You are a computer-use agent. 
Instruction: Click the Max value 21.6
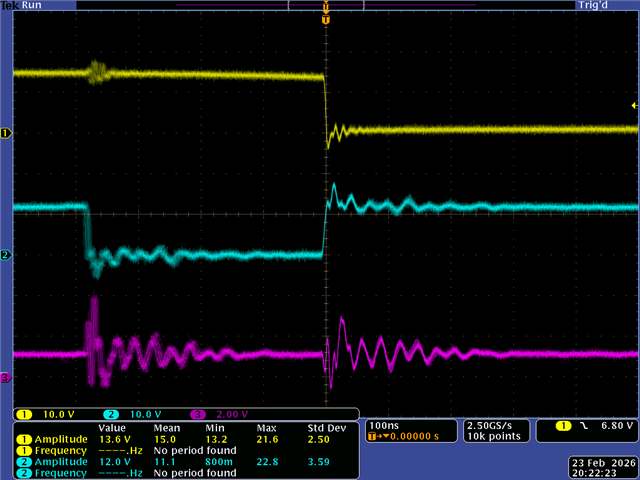coord(267,440)
